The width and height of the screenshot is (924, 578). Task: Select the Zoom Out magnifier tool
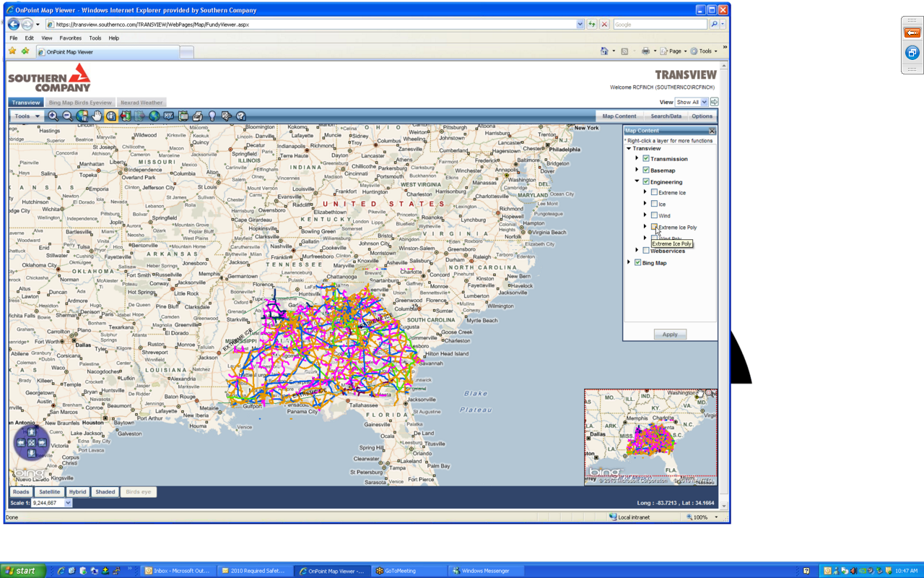[67, 116]
